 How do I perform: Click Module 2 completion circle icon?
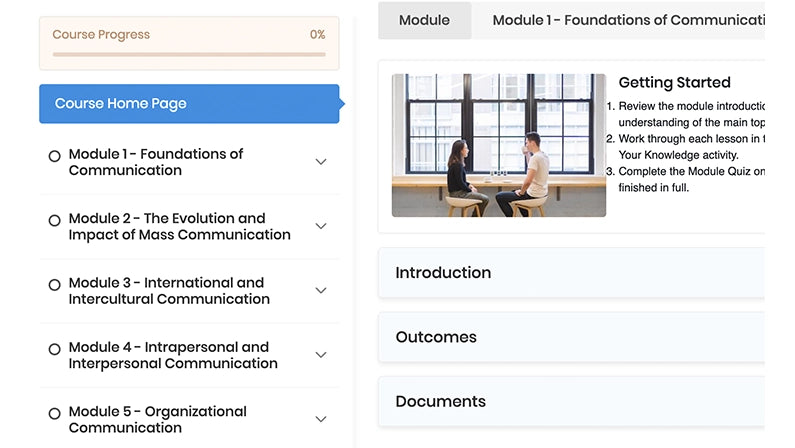click(55, 220)
